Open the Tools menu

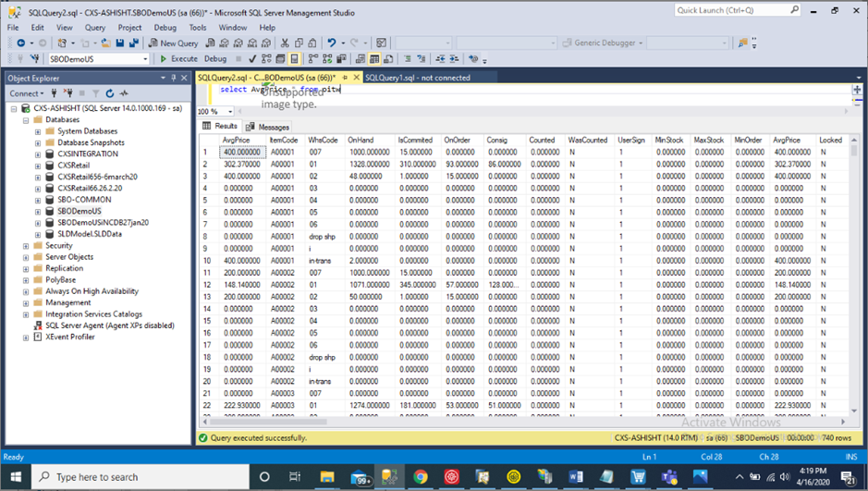coord(198,27)
